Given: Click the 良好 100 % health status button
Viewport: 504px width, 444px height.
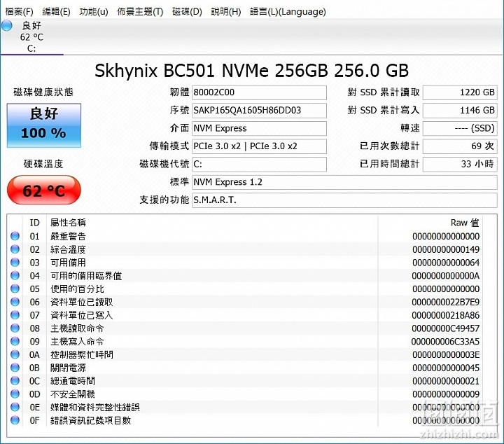Looking at the screenshot, I should (x=44, y=125).
